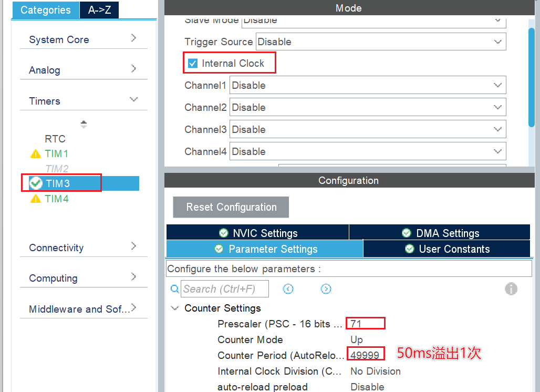Click the TIM1 warning triangle icon
The image size is (540, 392).
pyautogui.click(x=35, y=154)
